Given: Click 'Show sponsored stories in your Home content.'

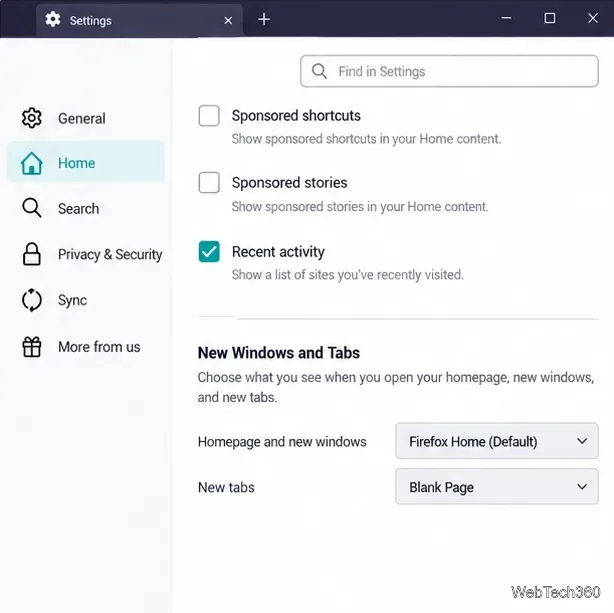Looking at the screenshot, I should pos(360,206).
